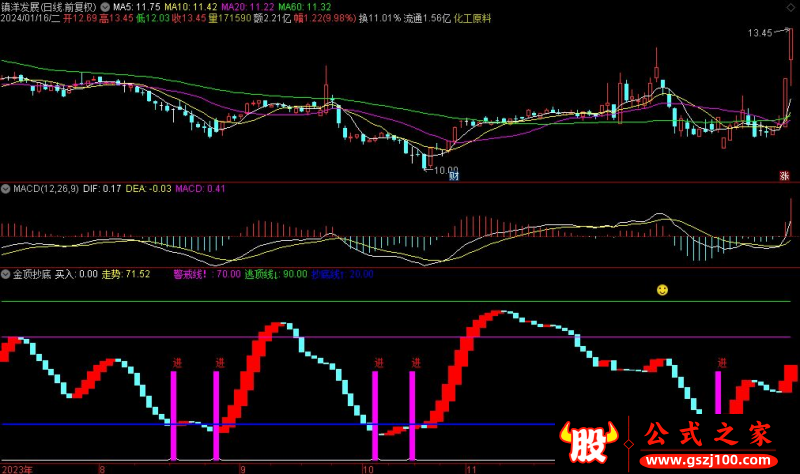Image resolution: width=800 pixels, height=474 pixels.
Task: Click the diamond icon in the top-right corner
Action: [x=791, y=7]
